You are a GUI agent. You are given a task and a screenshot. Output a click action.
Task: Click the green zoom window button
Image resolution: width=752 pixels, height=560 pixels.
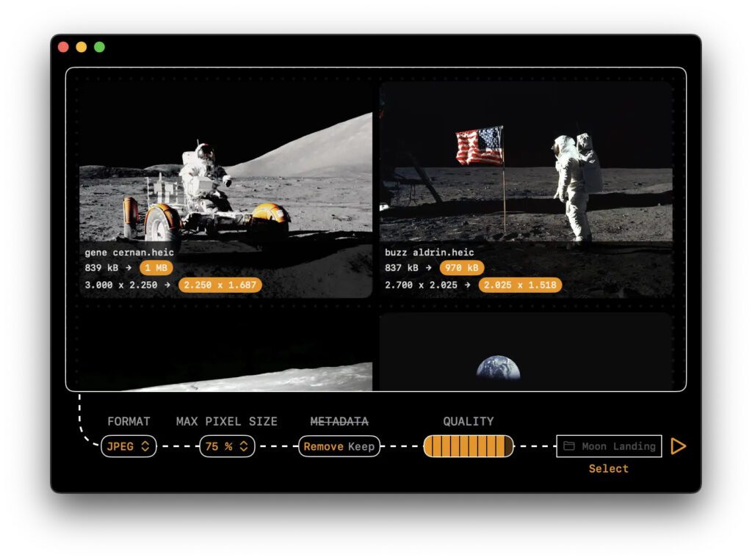tap(99, 47)
